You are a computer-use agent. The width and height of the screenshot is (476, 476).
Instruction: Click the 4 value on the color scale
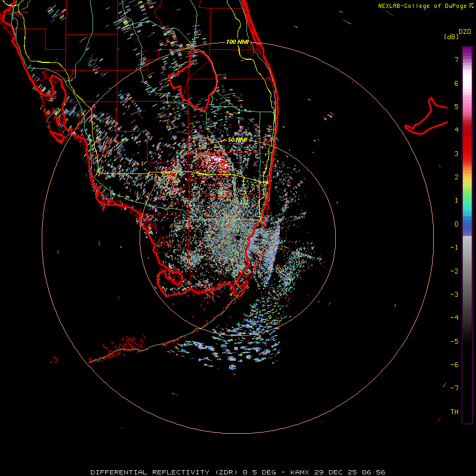pyautogui.click(x=456, y=130)
